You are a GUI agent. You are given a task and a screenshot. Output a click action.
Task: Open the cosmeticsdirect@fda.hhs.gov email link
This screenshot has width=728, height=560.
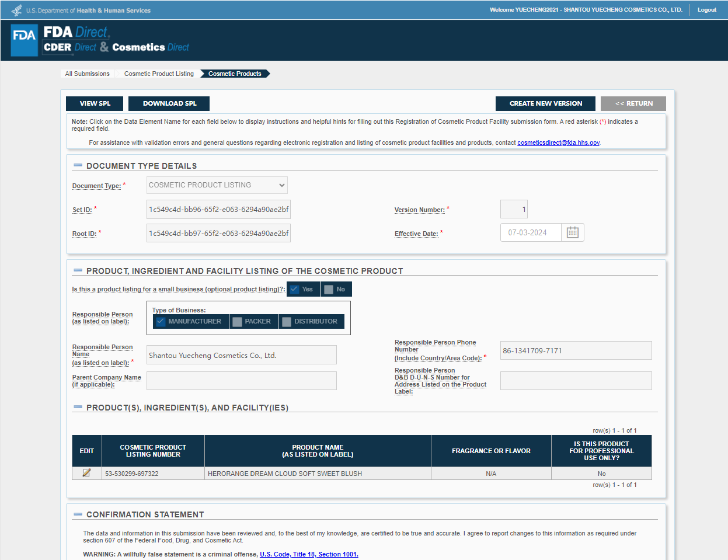coord(558,142)
